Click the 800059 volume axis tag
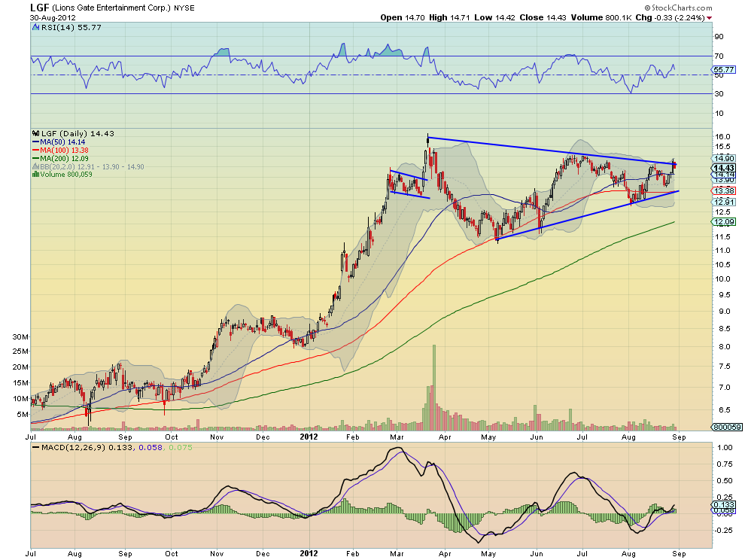The height and width of the screenshot is (560, 745). click(724, 427)
